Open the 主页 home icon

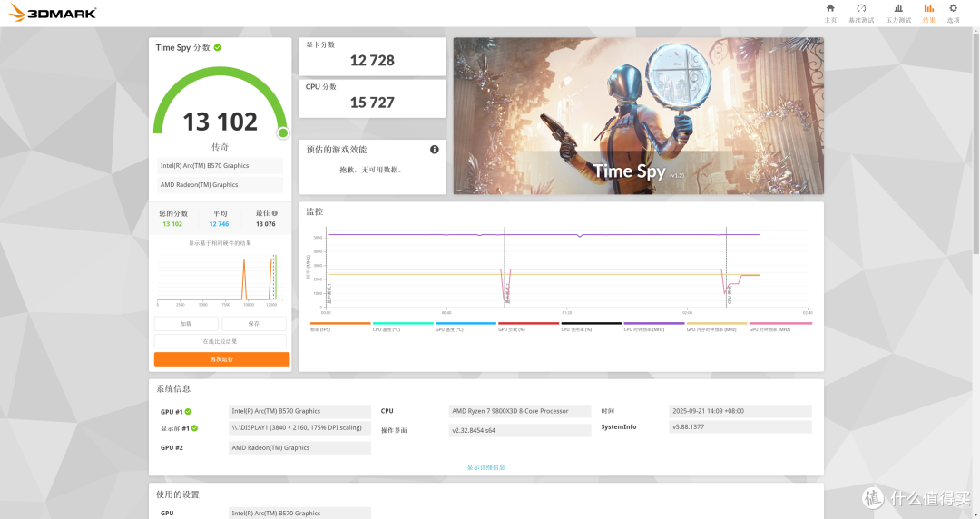tap(830, 8)
